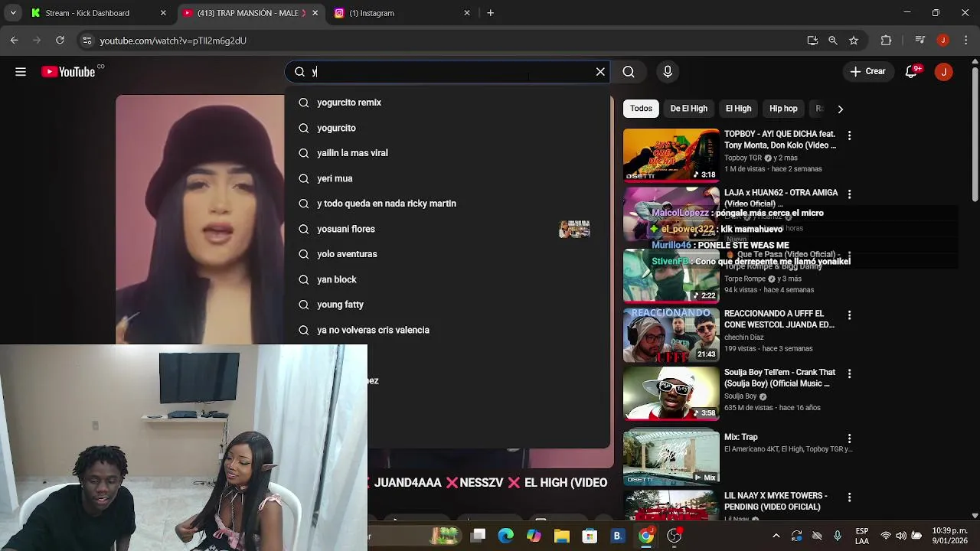Pick suggestion 'yosuani flores'
Screen dimensions: 980x551
tap(448, 229)
